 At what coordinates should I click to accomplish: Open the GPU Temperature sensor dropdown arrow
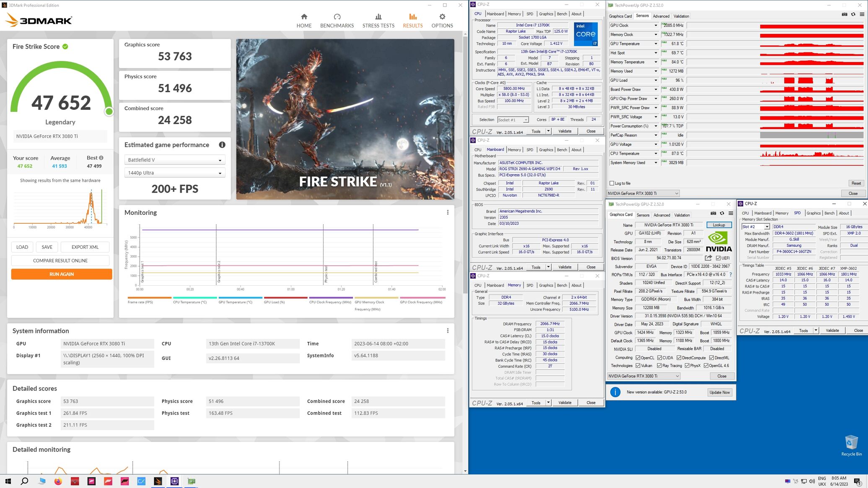pos(656,44)
